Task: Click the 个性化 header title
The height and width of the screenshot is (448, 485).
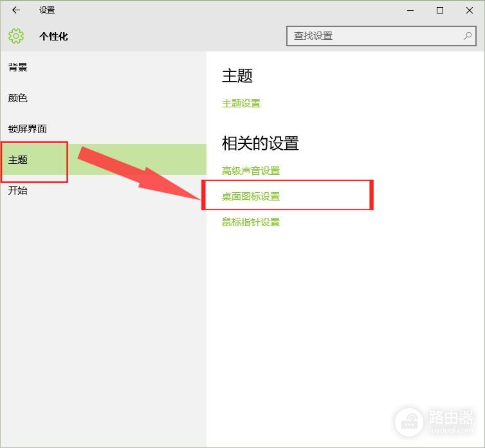Action: 53,37
